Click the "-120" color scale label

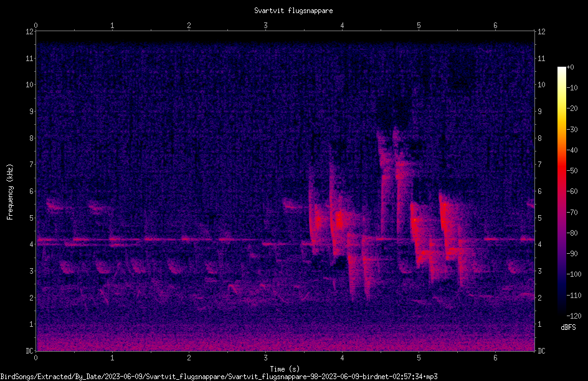coord(574,316)
